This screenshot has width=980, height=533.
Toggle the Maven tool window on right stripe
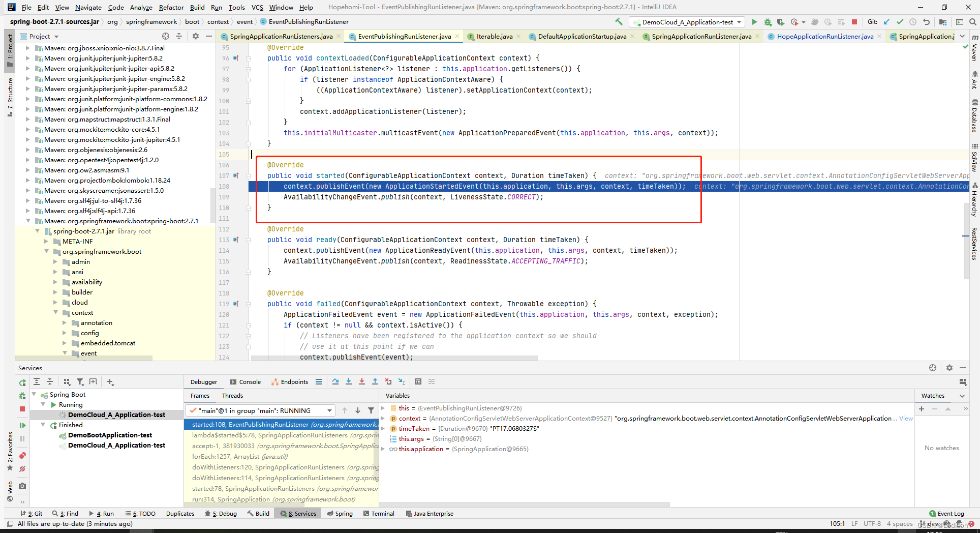pyautogui.click(x=974, y=49)
